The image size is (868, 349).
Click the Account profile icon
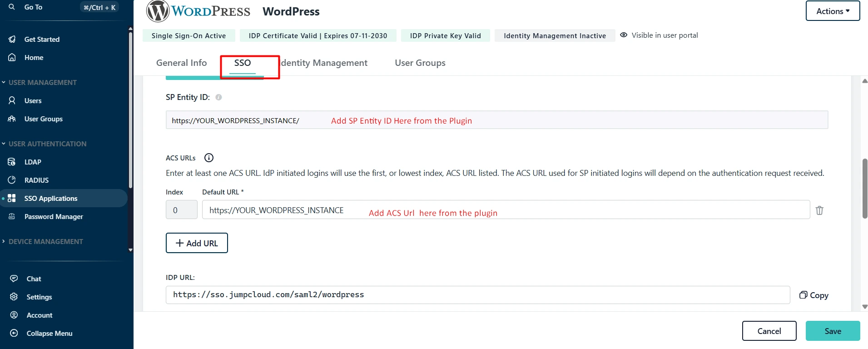pyautogui.click(x=14, y=315)
